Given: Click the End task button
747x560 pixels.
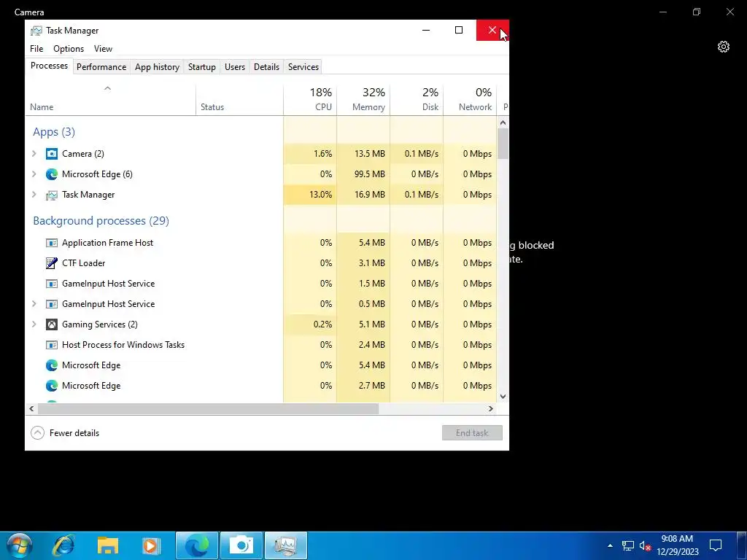Looking at the screenshot, I should pos(472,433).
